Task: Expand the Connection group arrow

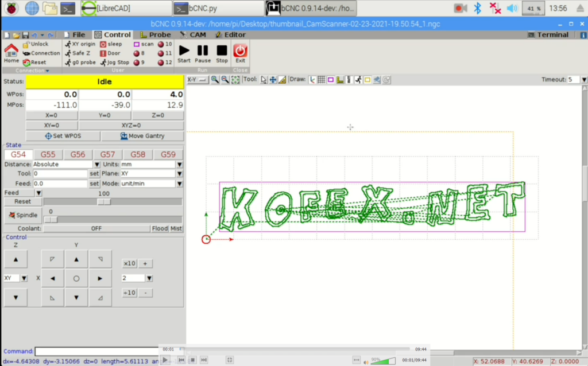Action: coord(47,71)
